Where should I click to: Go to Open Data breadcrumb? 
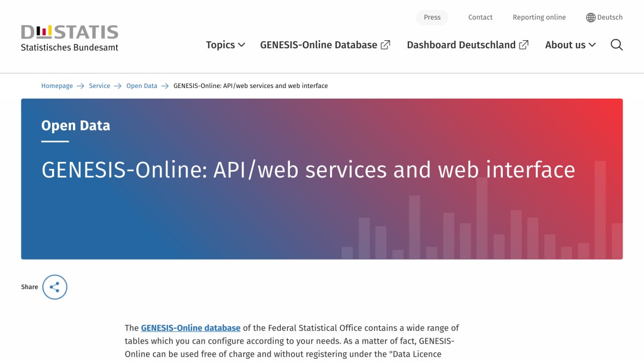[142, 86]
